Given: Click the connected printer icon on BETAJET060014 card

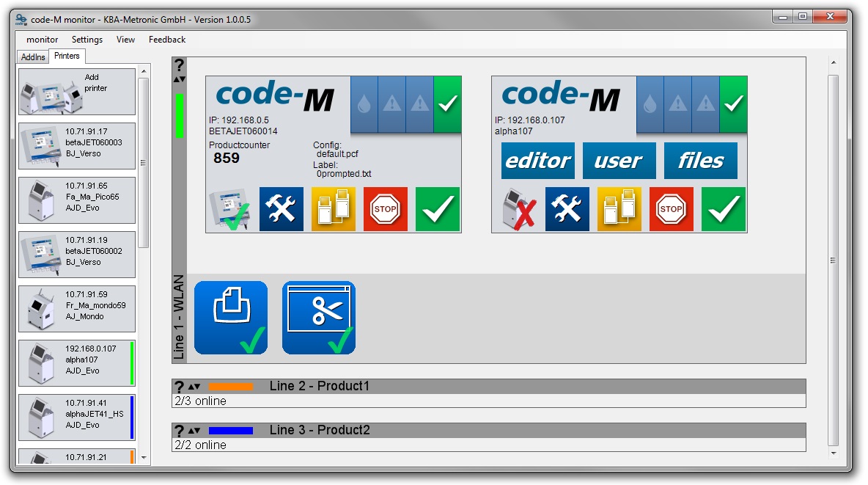Looking at the screenshot, I should pos(229,209).
